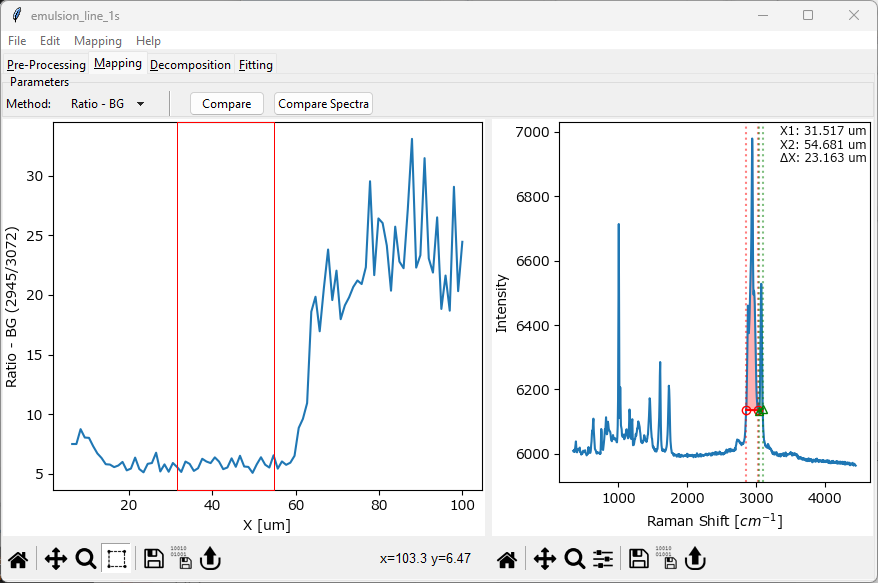Click upload arrow icon on left toolbar
878x583 pixels.
click(210, 559)
